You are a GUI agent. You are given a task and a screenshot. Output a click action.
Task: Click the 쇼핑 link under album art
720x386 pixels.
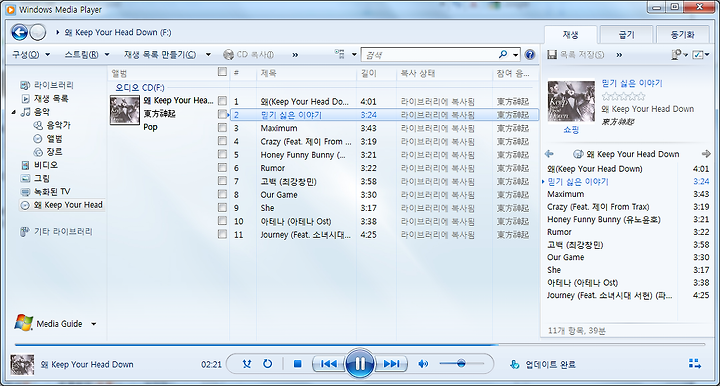click(x=571, y=130)
